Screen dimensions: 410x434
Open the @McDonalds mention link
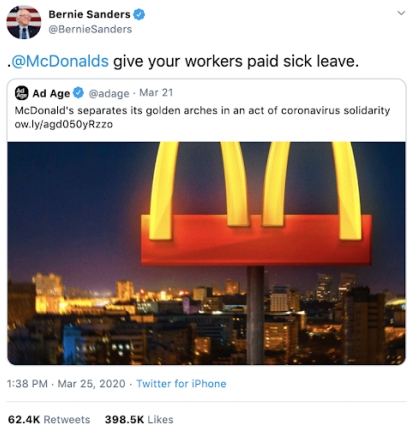(59, 61)
